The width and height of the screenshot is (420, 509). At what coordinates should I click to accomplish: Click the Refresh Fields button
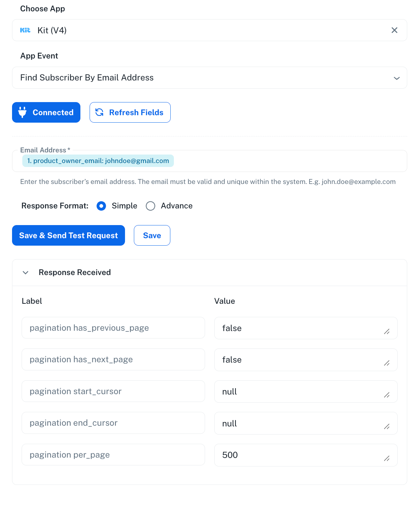130,112
